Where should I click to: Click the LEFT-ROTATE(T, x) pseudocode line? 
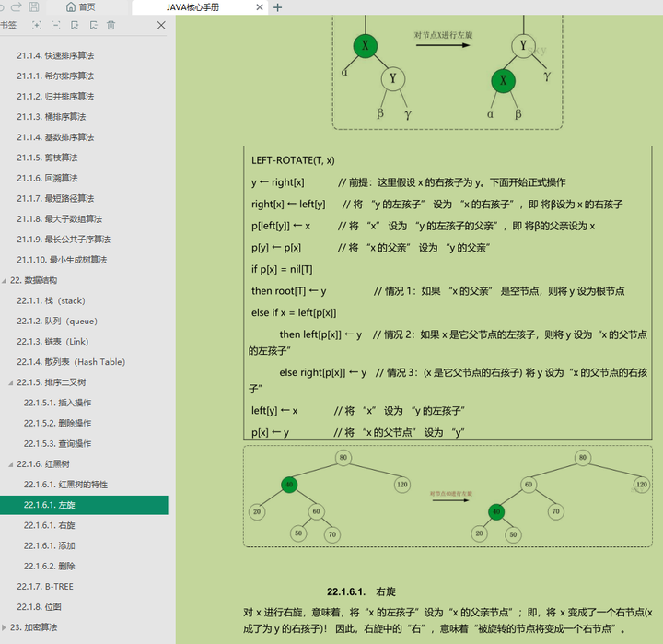tap(293, 160)
